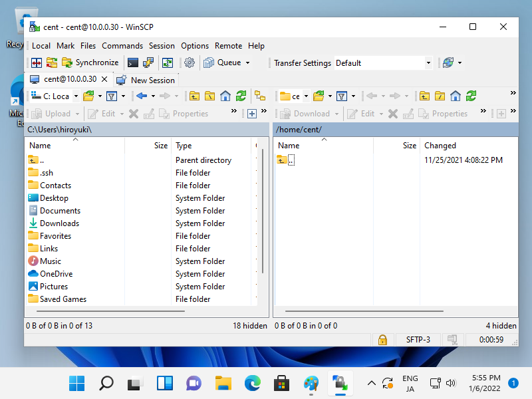532x399 pixels.
Task: Sort the remote panel by Changed column
Action: 440,146
